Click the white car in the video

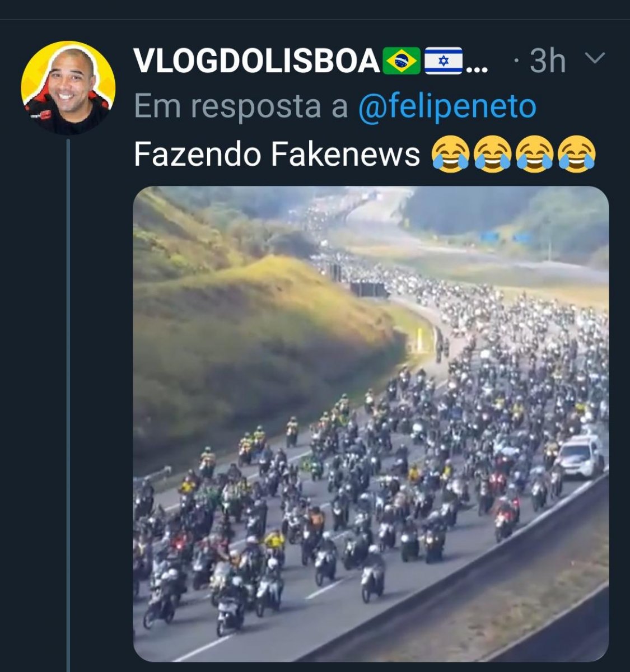coord(581,456)
